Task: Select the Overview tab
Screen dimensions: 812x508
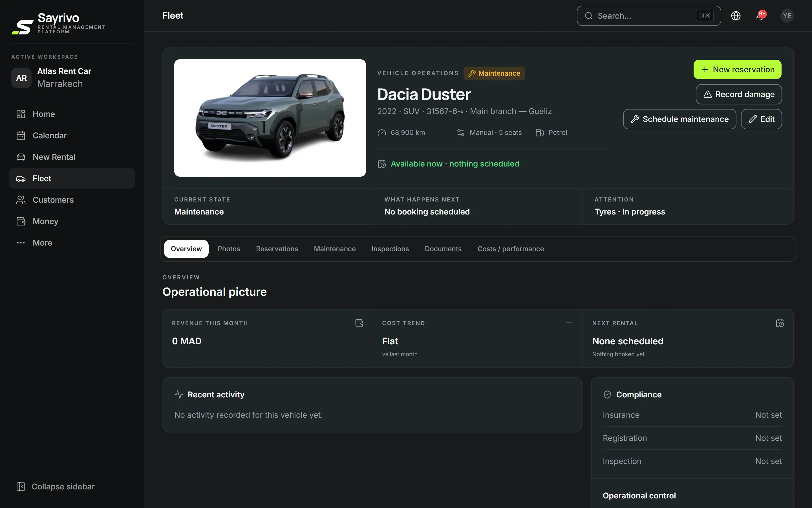Action: [186, 249]
